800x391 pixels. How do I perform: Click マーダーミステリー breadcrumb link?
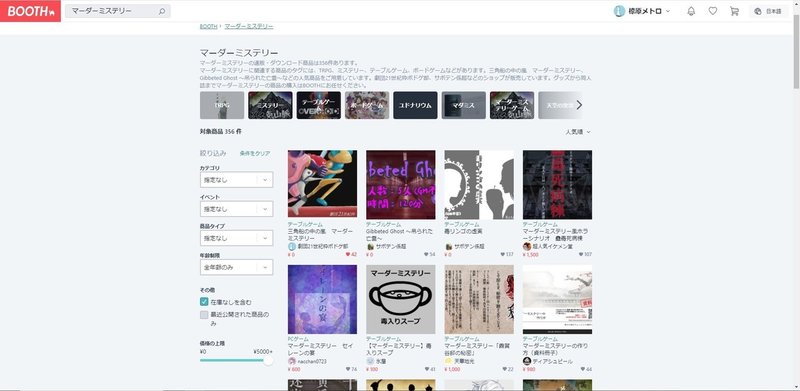[x=249, y=26]
